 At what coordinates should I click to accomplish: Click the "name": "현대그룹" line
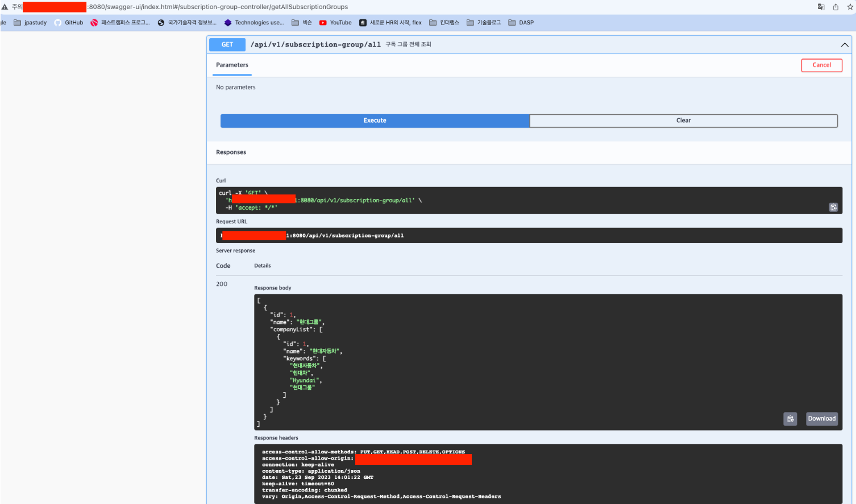297,322
